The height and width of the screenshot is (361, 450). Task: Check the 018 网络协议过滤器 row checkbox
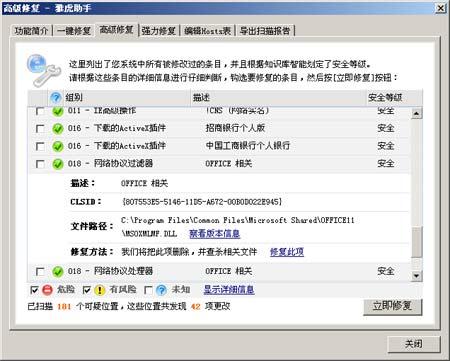pos(40,164)
